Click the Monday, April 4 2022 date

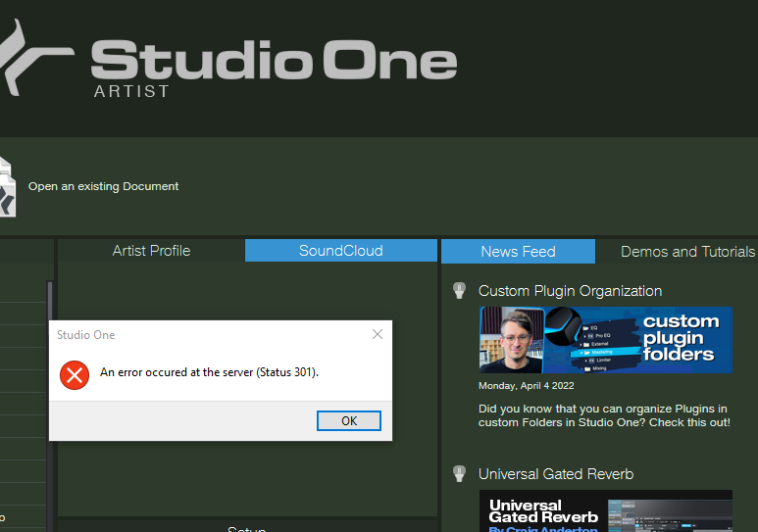pyautogui.click(x=526, y=386)
